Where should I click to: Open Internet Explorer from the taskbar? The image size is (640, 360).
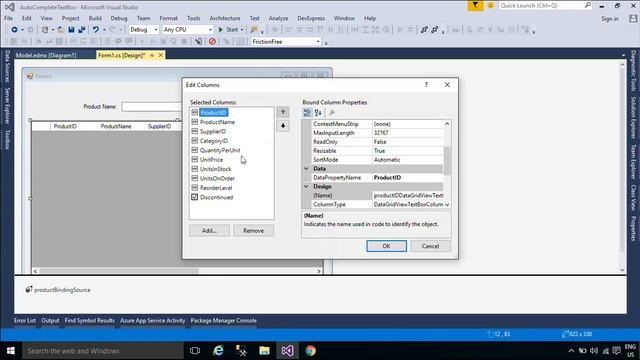point(218,351)
